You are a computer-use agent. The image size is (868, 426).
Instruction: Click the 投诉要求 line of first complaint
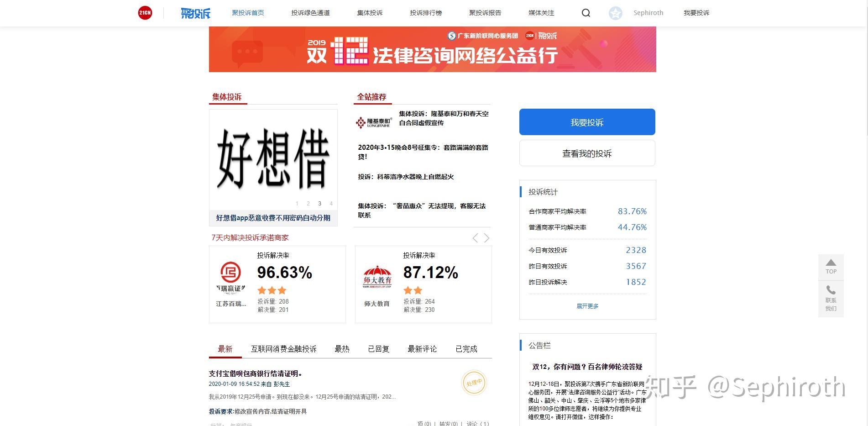[x=258, y=411]
